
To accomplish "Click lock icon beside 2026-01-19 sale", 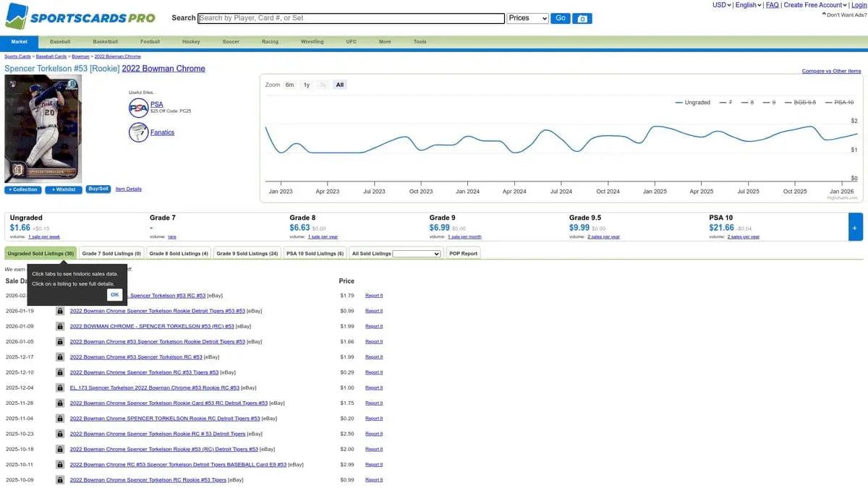I will (x=60, y=311).
